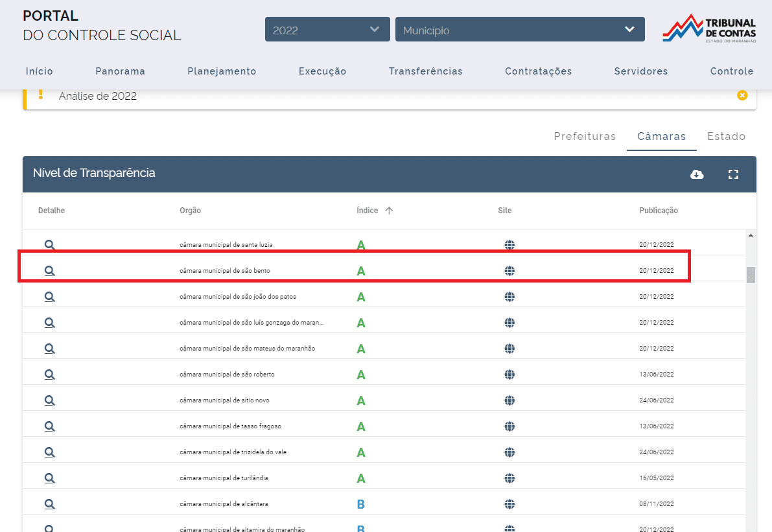This screenshot has height=532, width=772.
Task: Open detail magnifier for são luís gonzaga
Action: tap(50, 322)
